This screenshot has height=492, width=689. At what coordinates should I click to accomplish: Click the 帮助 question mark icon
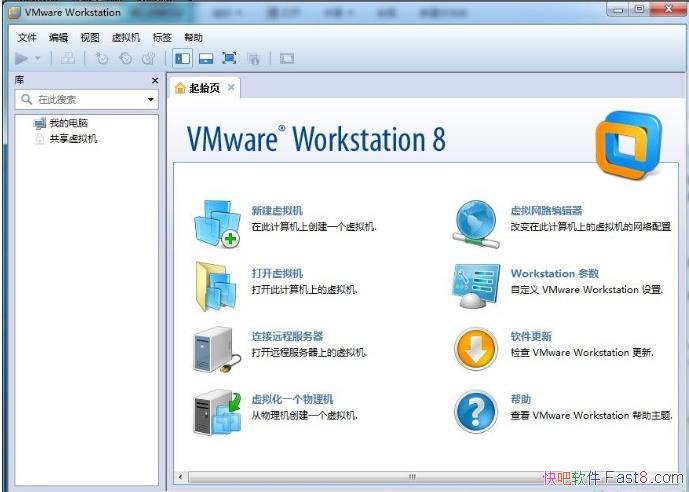(476, 412)
